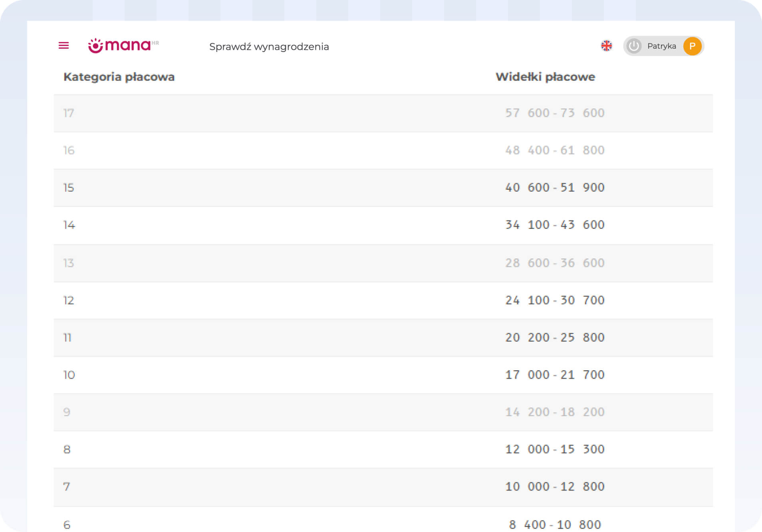Choose the 12 000 - 15 300 range
Viewport: 762px width, 532px height.
(555, 449)
